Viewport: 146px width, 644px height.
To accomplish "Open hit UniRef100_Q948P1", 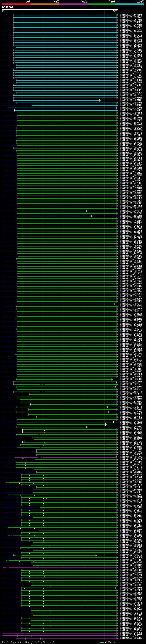I will tap(131, 22).
